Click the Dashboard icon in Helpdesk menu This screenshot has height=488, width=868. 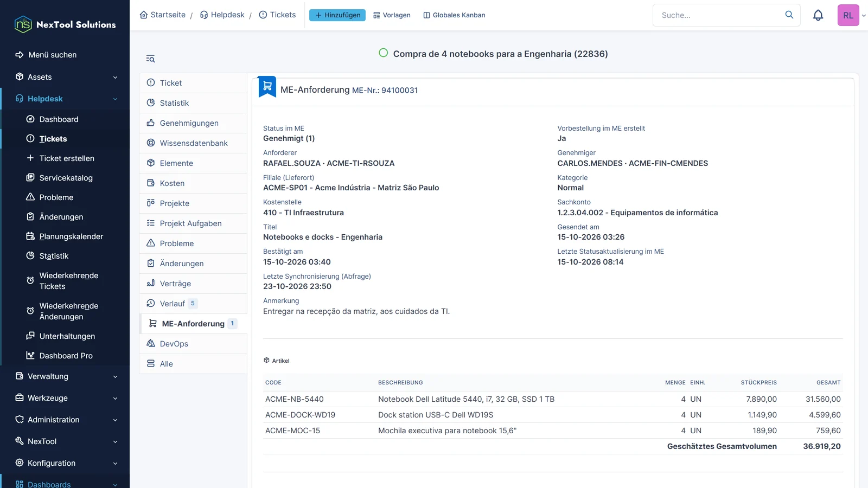(x=30, y=119)
